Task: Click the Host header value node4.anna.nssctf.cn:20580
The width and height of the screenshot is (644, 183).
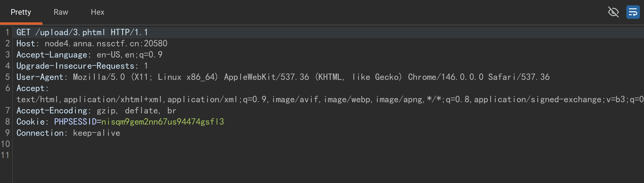Action: pyautogui.click(x=106, y=44)
